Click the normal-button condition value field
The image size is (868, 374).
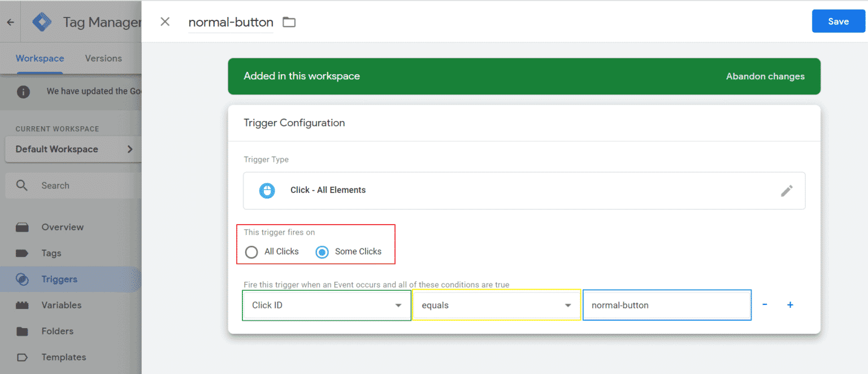(x=667, y=305)
